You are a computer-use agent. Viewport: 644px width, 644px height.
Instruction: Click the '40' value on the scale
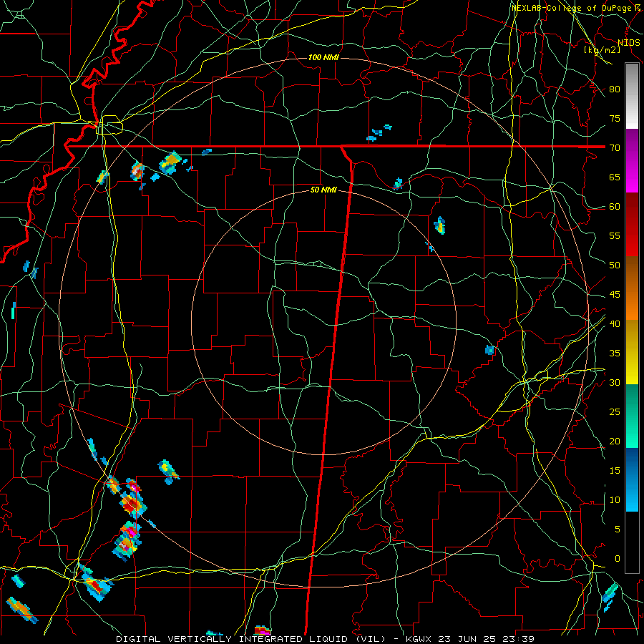point(615,323)
